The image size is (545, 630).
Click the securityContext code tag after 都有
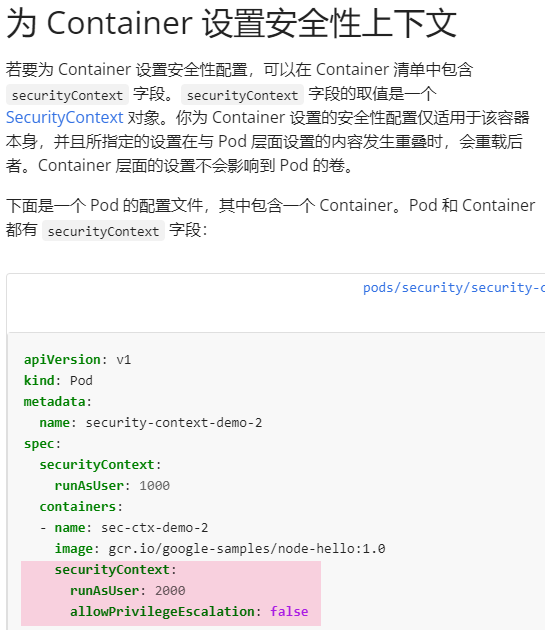coord(103,231)
